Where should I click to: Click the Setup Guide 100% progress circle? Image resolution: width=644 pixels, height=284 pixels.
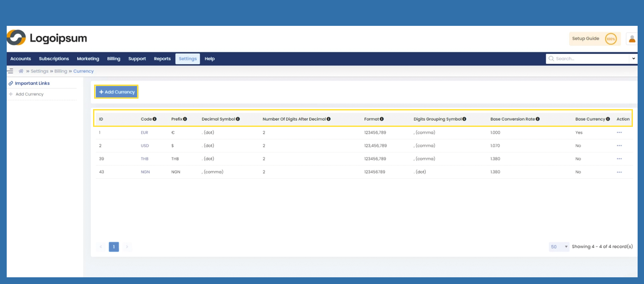point(610,39)
